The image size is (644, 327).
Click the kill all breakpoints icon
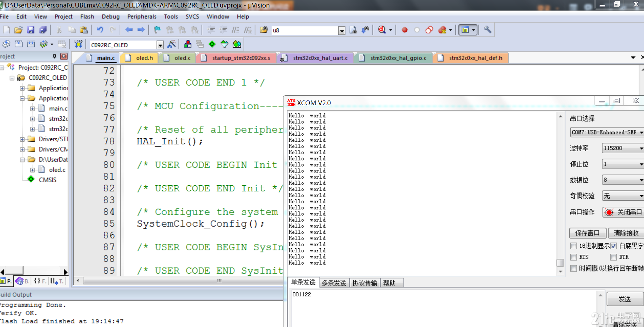pyautogui.click(x=442, y=30)
